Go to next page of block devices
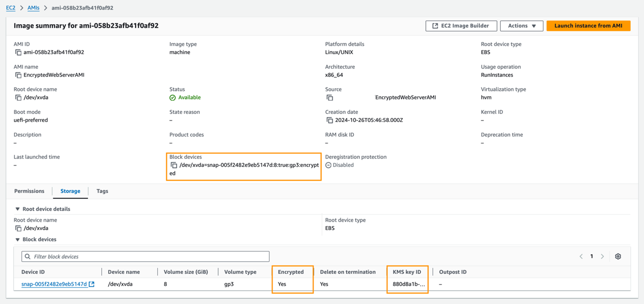The image size is (644, 304). click(x=602, y=256)
